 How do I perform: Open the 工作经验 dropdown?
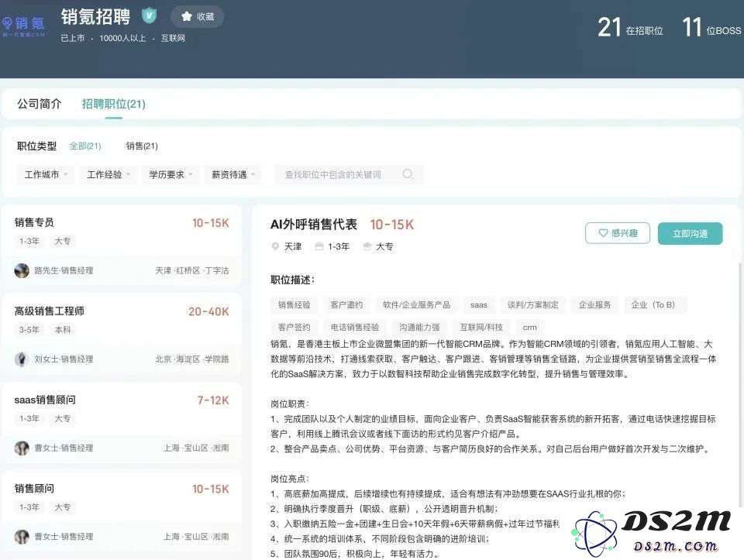pos(108,174)
